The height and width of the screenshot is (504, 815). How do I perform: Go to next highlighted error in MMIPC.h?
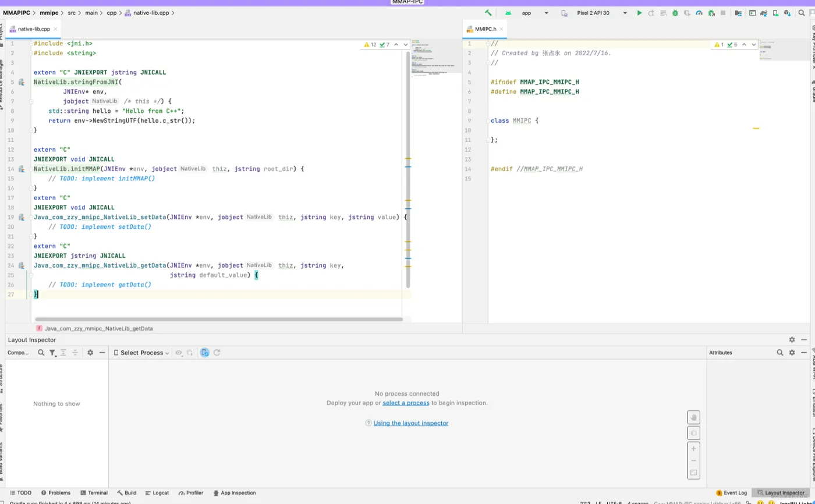click(754, 44)
